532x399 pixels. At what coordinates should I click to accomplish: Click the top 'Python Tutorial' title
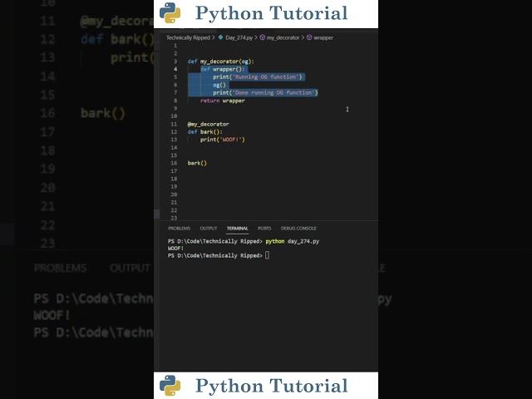click(x=272, y=13)
